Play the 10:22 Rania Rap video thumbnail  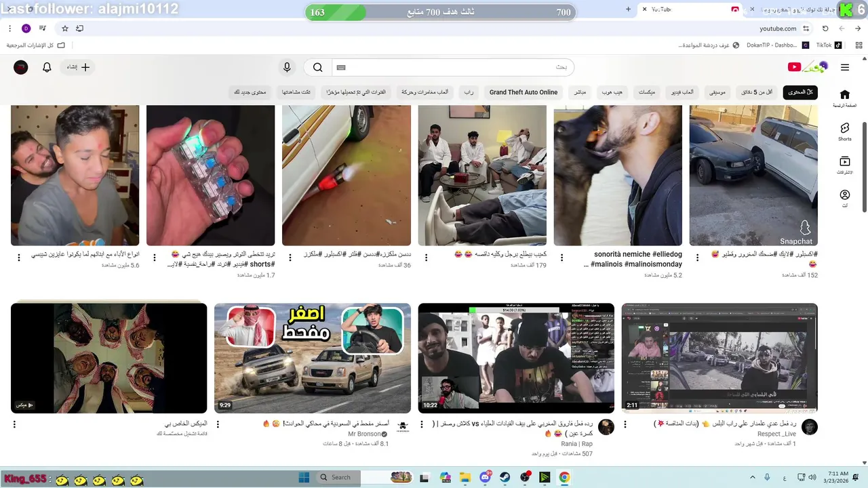pyautogui.click(x=516, y=358)
